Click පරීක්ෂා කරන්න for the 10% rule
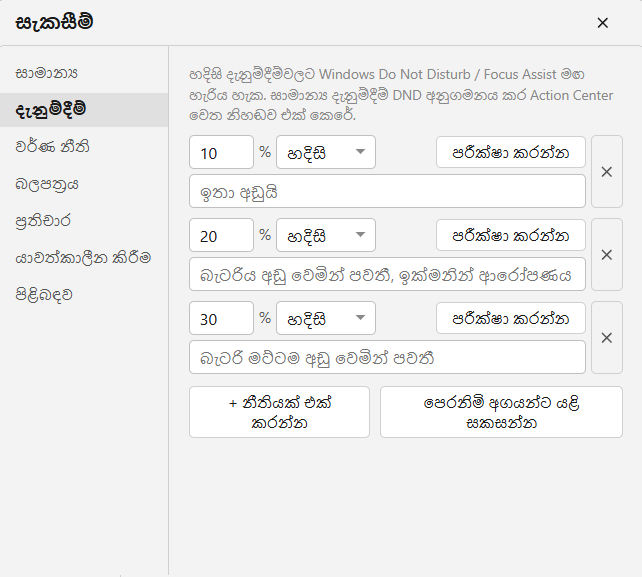 point(511,152)
